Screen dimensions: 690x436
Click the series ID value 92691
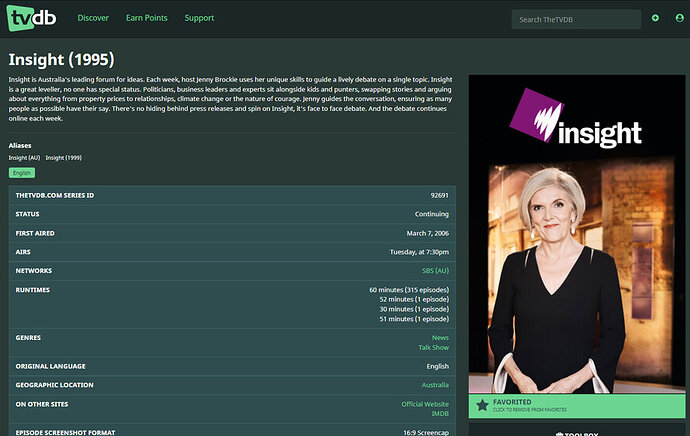[x=440, y=195]
